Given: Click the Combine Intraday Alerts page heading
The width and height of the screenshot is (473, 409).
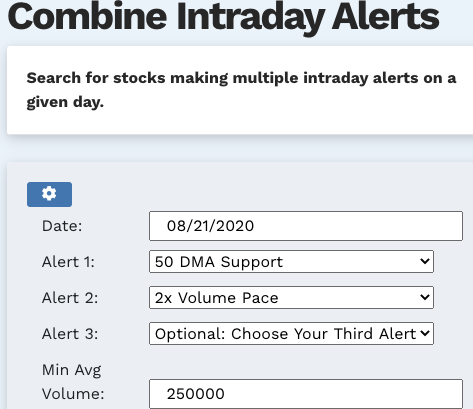Looking at the screenshot, I should coord(223,17).
